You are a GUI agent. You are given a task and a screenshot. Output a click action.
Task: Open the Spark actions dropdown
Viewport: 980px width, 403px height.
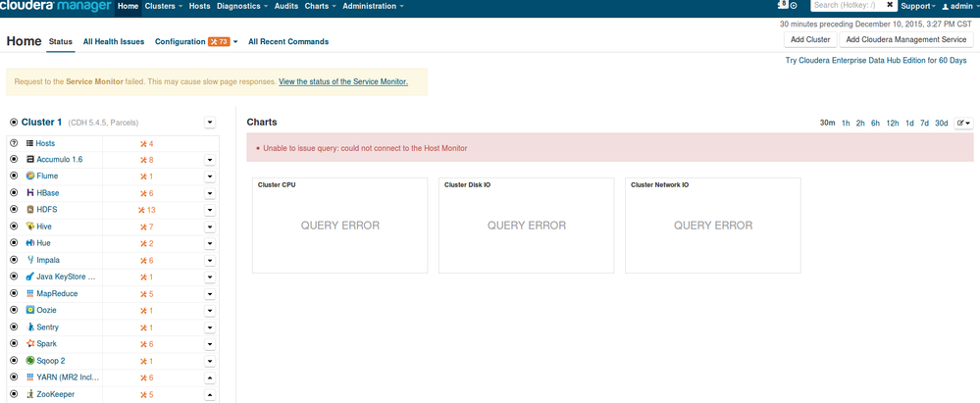tap(210, 344)
